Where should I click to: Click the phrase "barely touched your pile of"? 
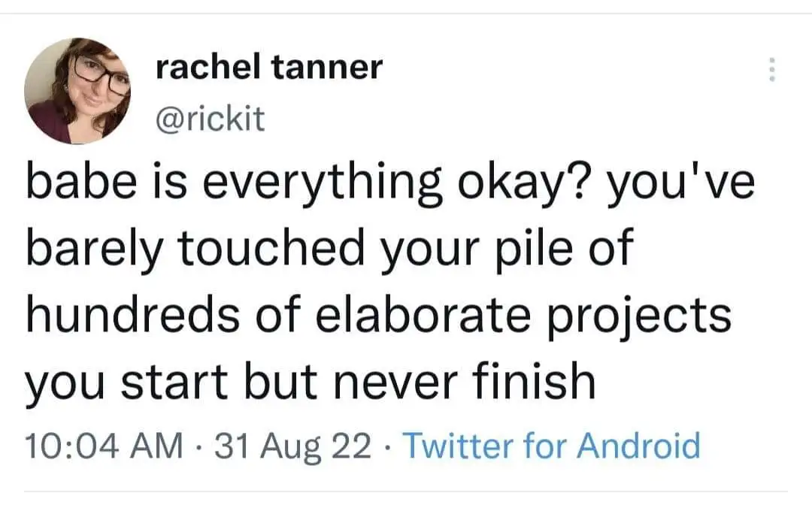pyautogui.click(x=329, y=249)
